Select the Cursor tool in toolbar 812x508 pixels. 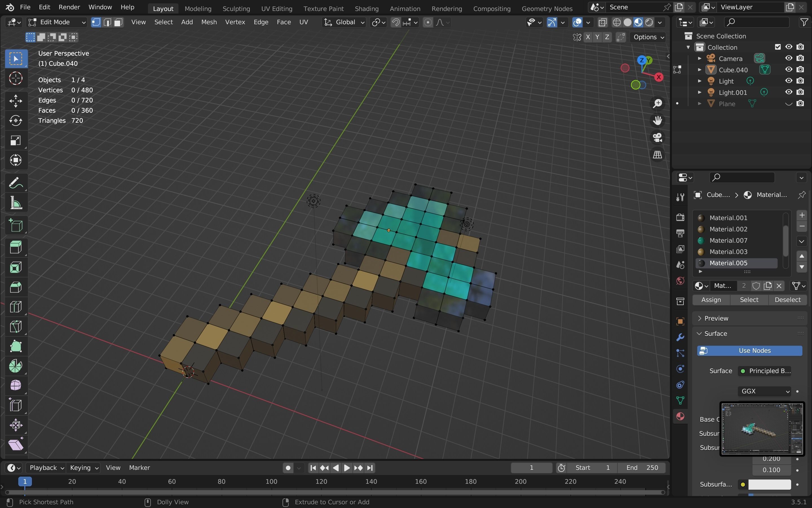pyautogui.click(x=16, y=78)
